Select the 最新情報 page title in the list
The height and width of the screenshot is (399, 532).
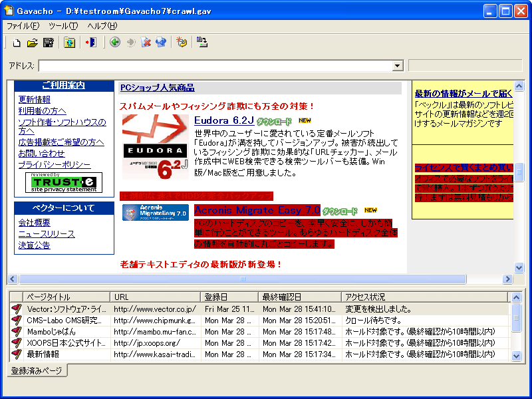tap(43, 354)
